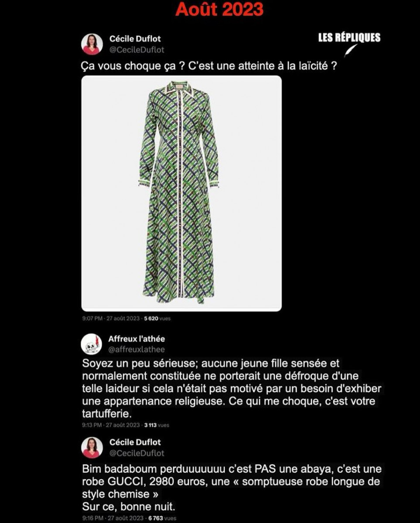Click the Les Répliques feather logo
The image size is (420, 523).
350,51
